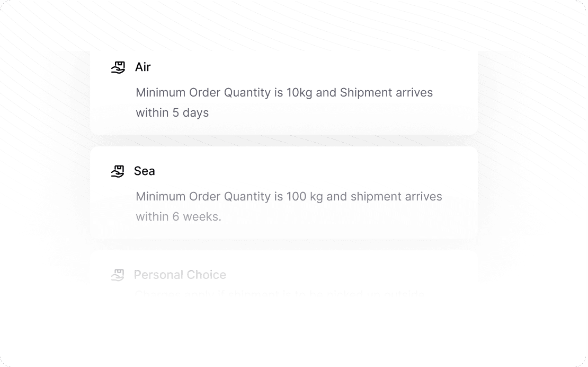Choose the Sea shipping option card
This screenshot has width=588, height=367.
[284, 193]
